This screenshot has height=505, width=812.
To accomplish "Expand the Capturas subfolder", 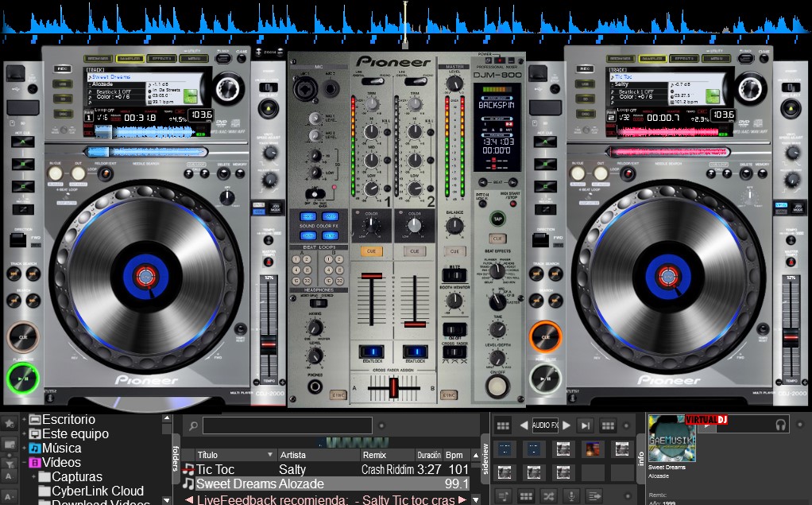I will (33, 476).
